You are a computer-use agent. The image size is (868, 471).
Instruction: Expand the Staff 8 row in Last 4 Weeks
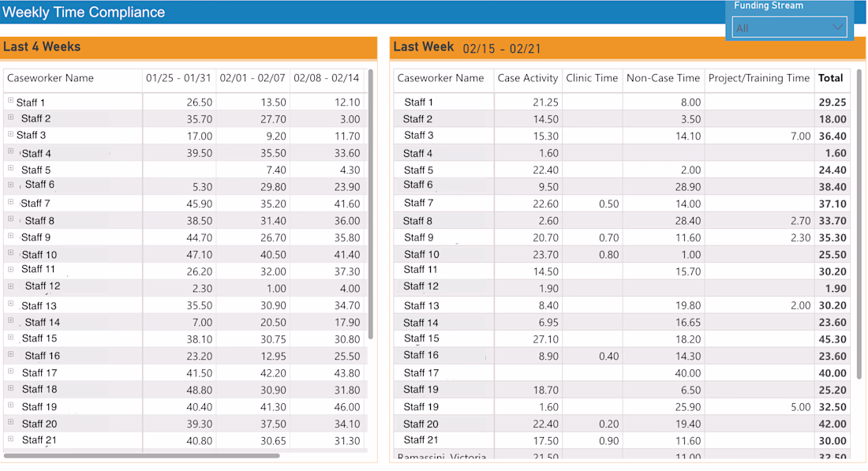click(10, 219)
